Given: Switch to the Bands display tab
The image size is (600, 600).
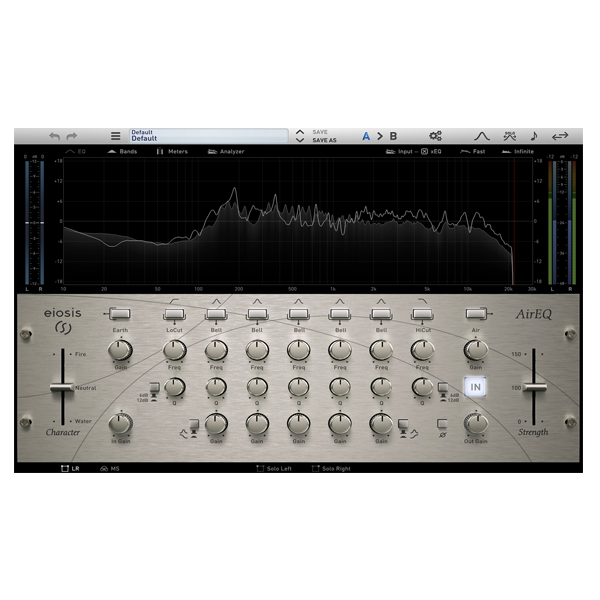Looking at the screenshot, I should pos(122,152).
